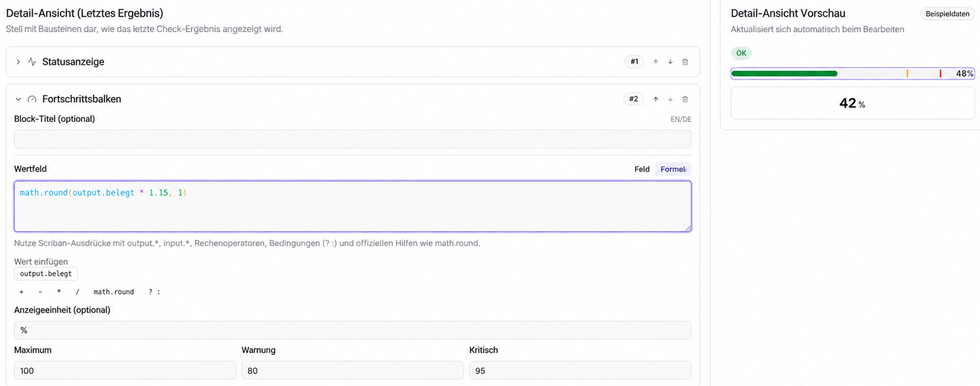This screenshot has height=386, width=980.
Task: Switch Wertfeld to Formel mode
Action: [673, 169]
